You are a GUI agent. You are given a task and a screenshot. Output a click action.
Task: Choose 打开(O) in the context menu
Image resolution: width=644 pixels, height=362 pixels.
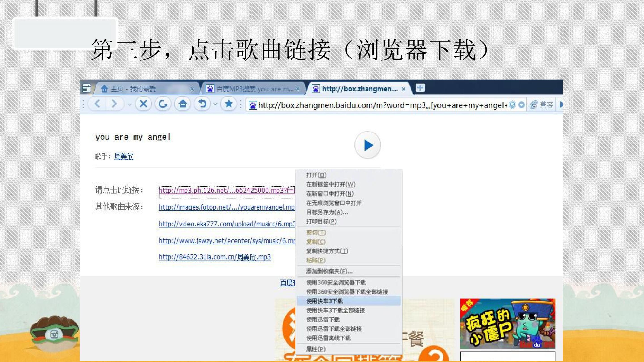tap(349, 175)
